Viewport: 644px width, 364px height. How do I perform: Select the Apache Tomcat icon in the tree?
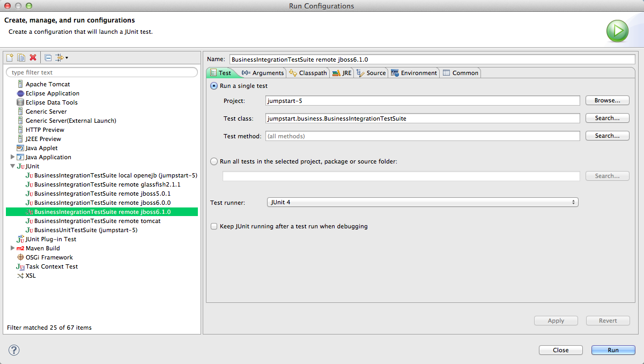[20, 84]
